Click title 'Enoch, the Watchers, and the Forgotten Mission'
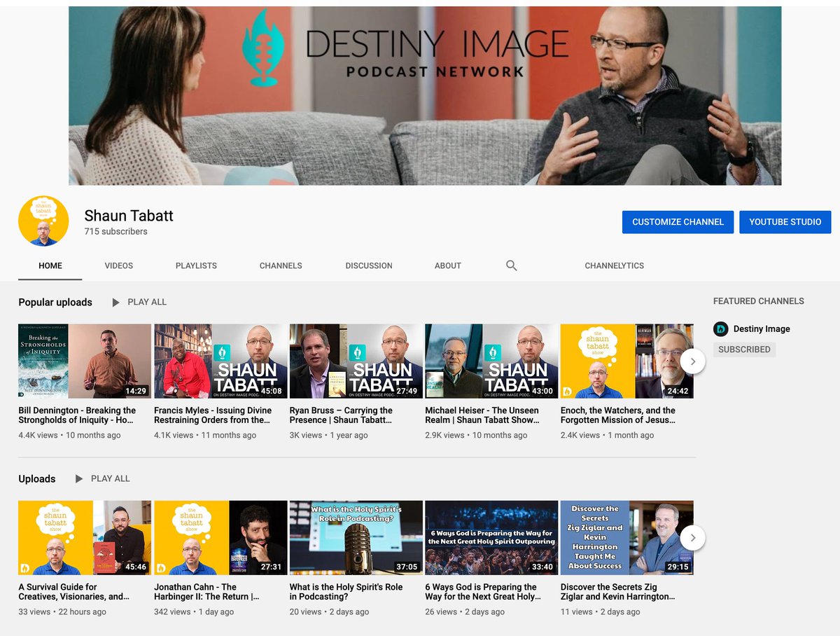The image size is (840, 636). 618,415
